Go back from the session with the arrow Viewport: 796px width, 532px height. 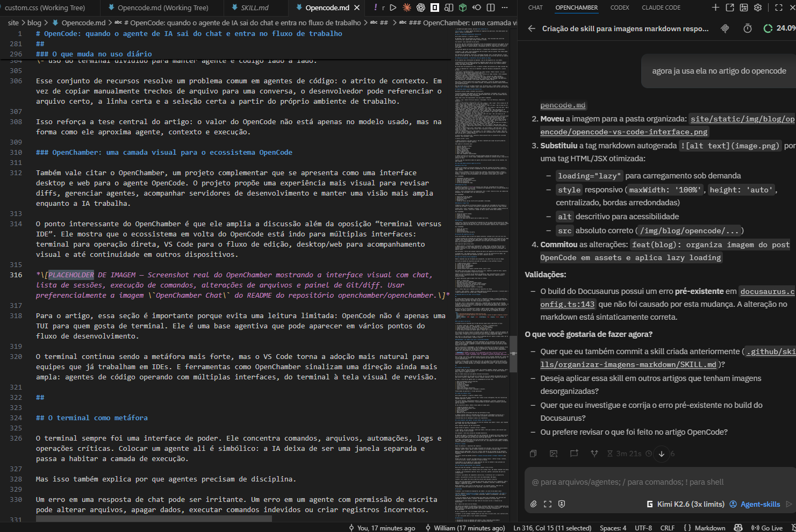click(532, 28)
